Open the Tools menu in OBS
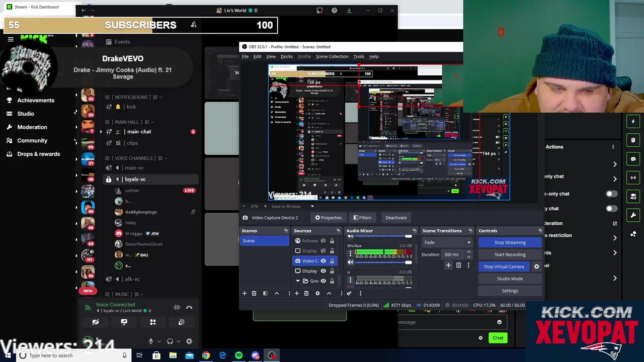 359,56
